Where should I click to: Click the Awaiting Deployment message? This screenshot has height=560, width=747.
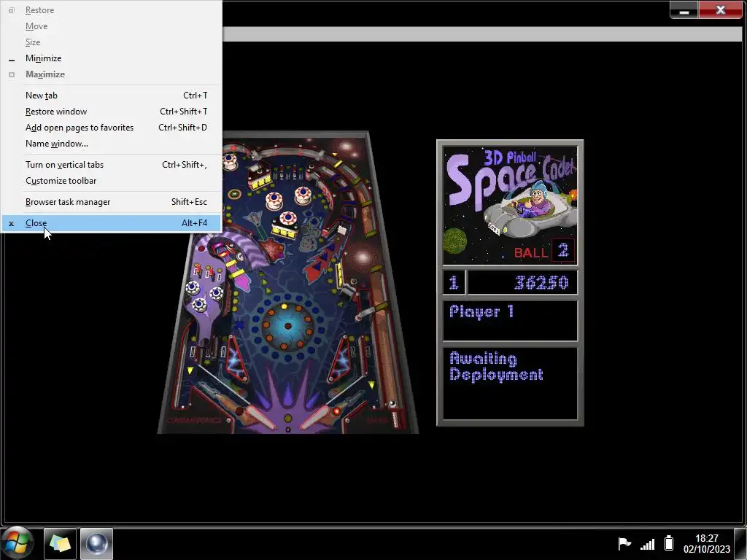496,367
